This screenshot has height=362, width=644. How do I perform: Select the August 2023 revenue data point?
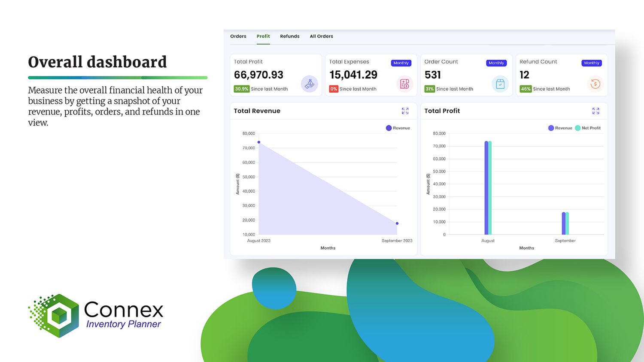(x=259, y=142)
